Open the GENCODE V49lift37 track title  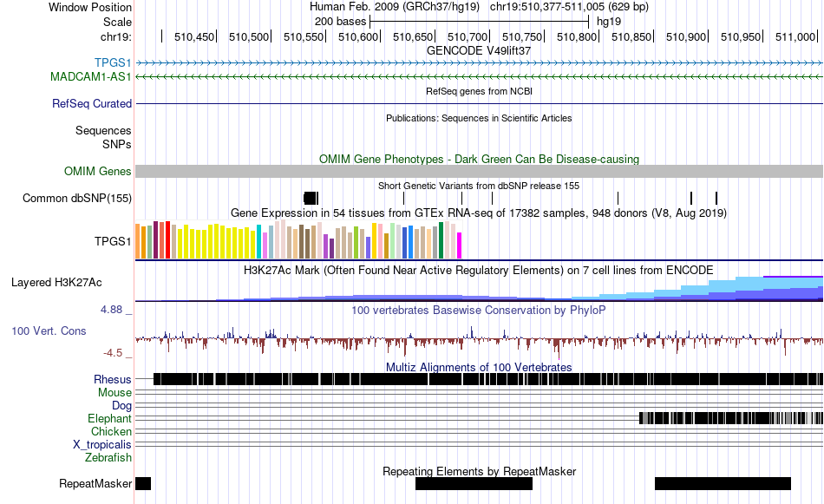coord(479,51)
